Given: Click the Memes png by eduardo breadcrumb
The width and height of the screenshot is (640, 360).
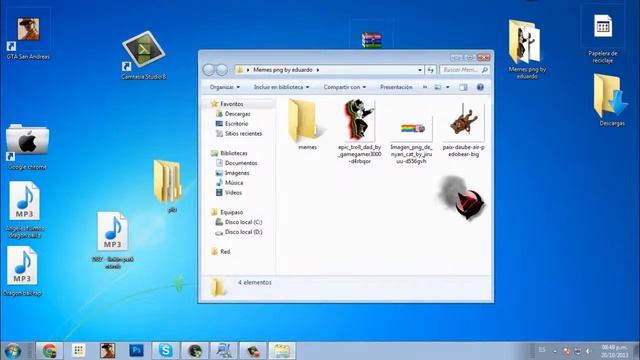Looking at the screenshot, I should click(x=283, y=70).
